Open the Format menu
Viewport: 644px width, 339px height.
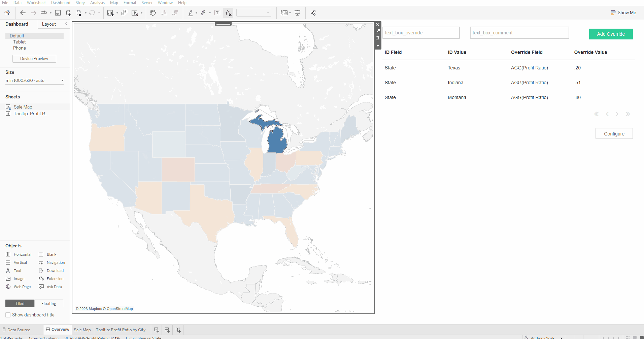pyautogui.click(x=130, y=3)
